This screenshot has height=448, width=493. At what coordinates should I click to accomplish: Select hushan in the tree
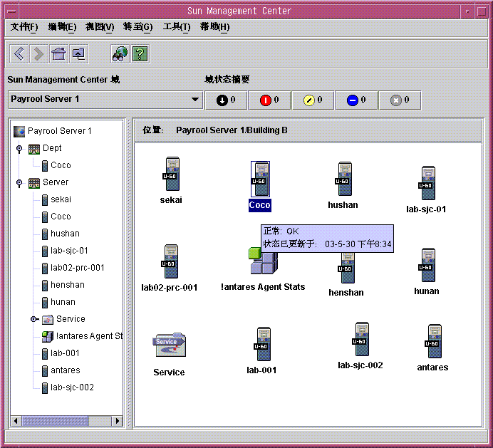pyautogui.click(x=61, y=234)
